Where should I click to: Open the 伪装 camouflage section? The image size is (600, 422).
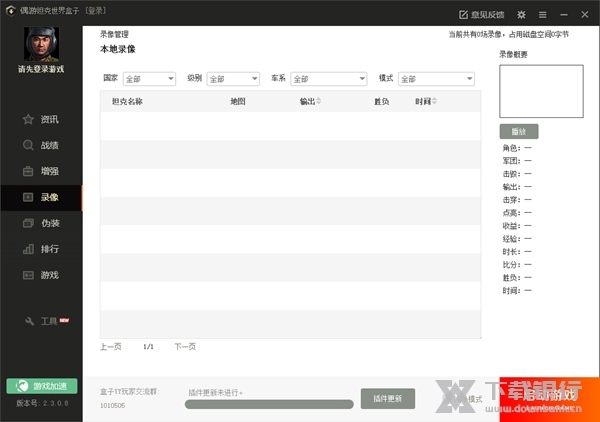[x=50, y=223]
